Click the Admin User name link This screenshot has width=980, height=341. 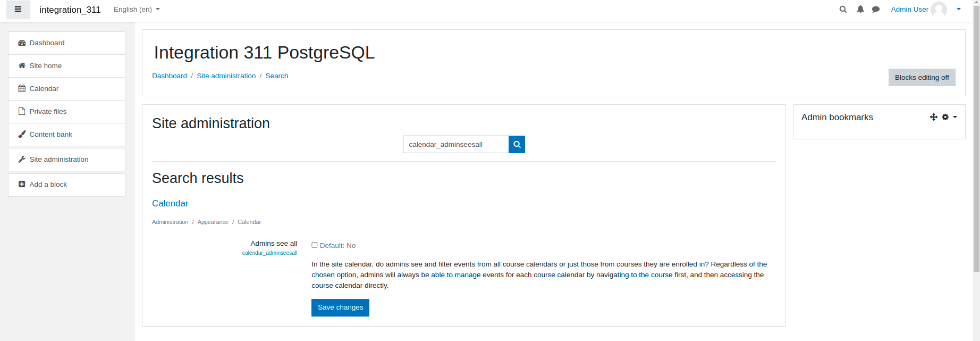click(x=910, y=10)
